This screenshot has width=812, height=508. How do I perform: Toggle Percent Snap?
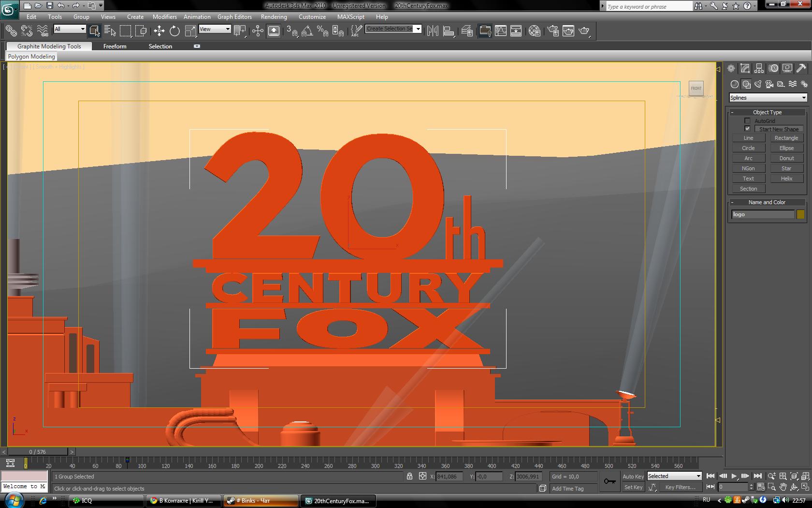tap(323, 31)
